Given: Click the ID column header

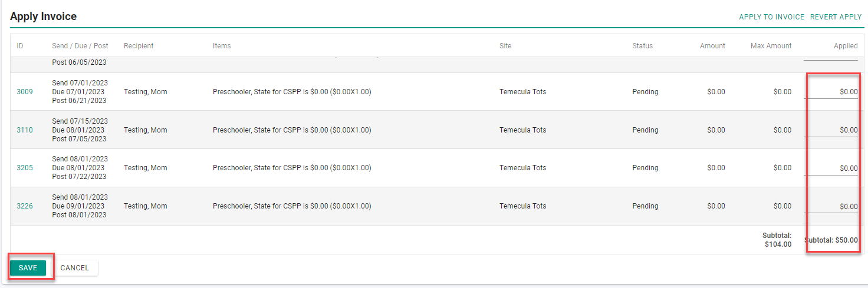Looking at the screenshot, I should click(x=20, y=46).
